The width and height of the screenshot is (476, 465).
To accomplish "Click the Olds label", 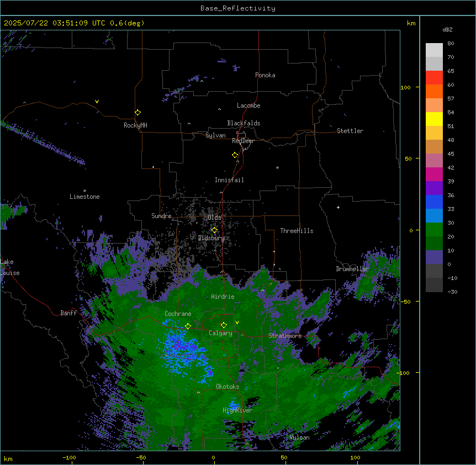I will tap(214, 218).
